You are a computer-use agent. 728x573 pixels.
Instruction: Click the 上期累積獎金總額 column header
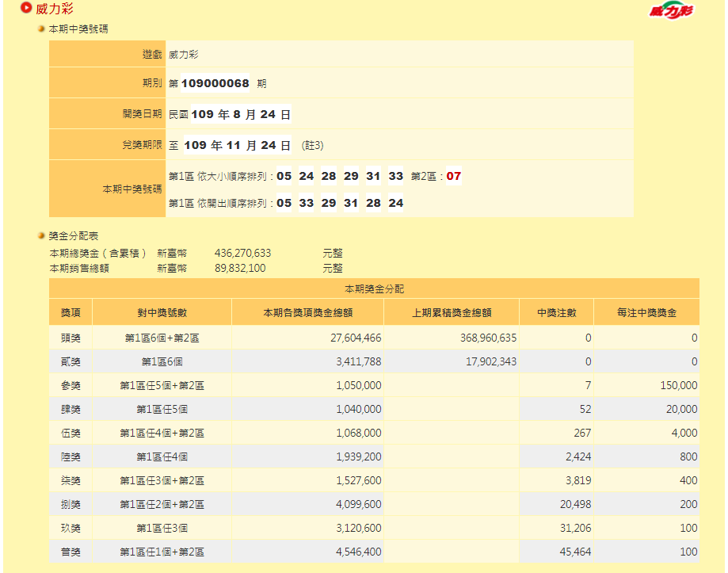(x=452, y=312)
